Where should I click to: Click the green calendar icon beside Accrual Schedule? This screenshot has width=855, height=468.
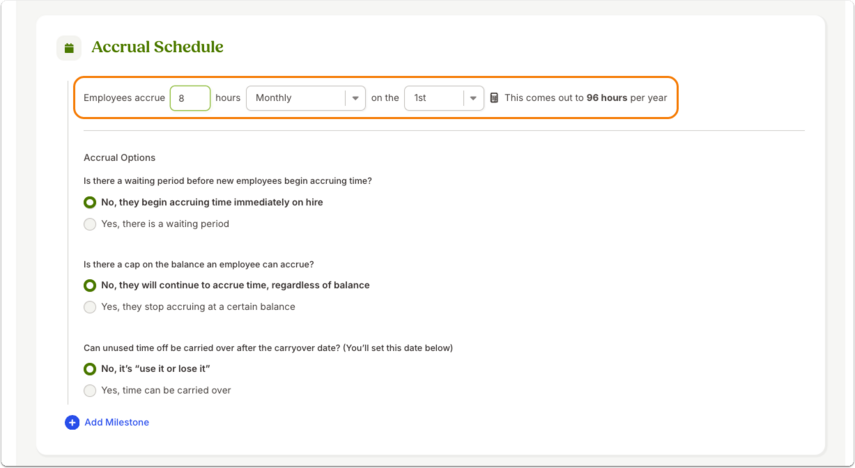(x=69, y=48)
